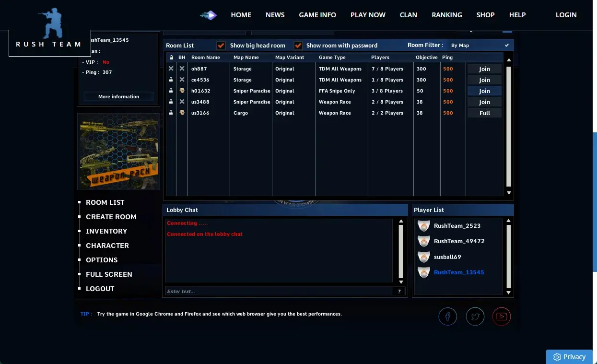
Task: Sort by the Ping column header
Action: tap(447, 57)
